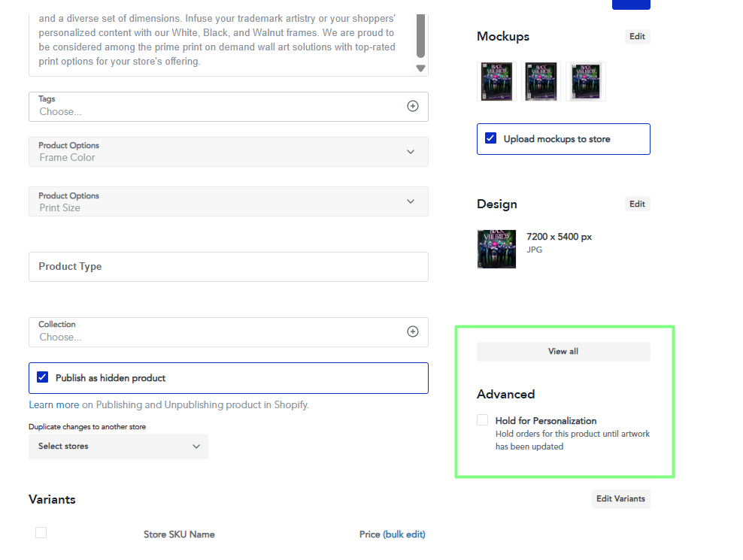This screenshot has width=743, height=560.
Task: Open the second mockup thumbnail
Action: 541,81
